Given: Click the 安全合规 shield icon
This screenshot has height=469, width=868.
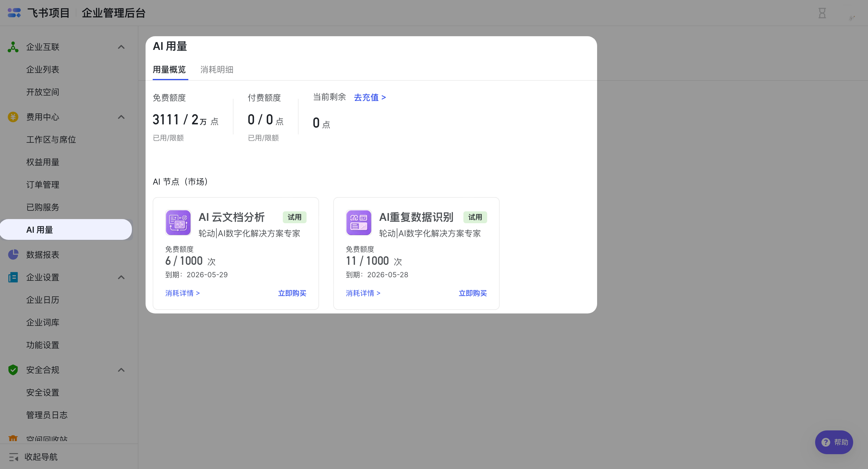Looking at the screenshot, I should point(13,370).
